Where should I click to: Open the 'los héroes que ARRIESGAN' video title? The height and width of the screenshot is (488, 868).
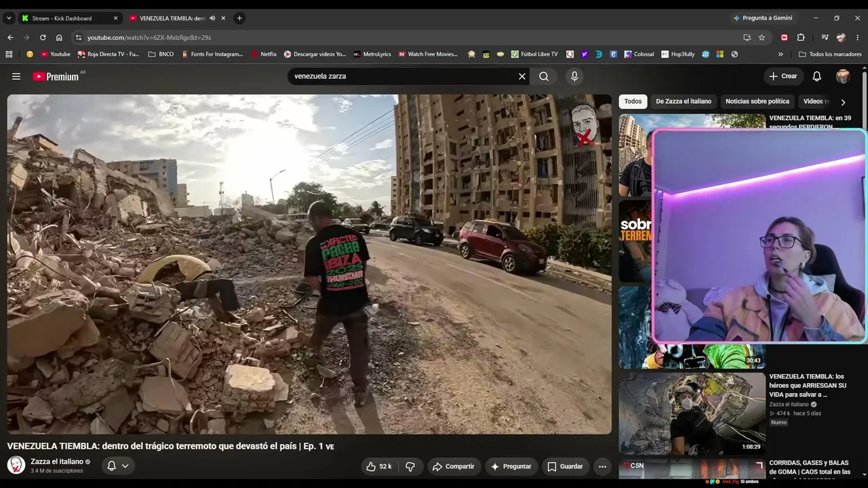coord(808,385)
